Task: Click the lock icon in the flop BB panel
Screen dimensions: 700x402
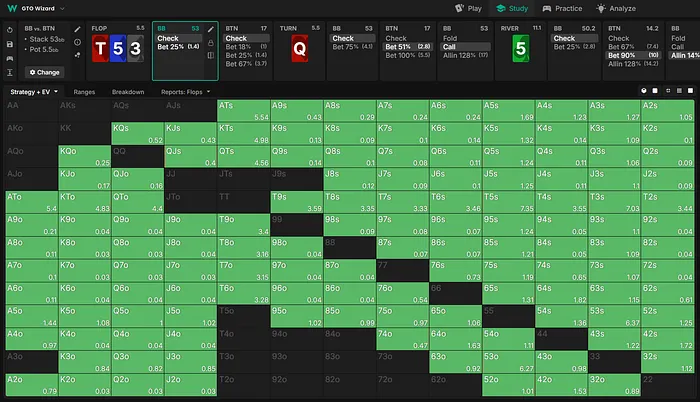Action: click(x=210, y=42)
